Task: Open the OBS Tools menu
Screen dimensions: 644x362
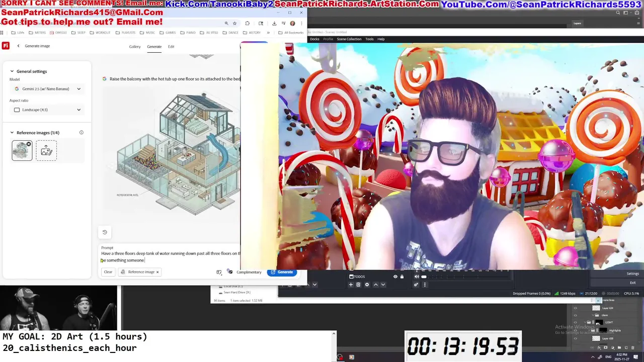Action: coord(369,39)
